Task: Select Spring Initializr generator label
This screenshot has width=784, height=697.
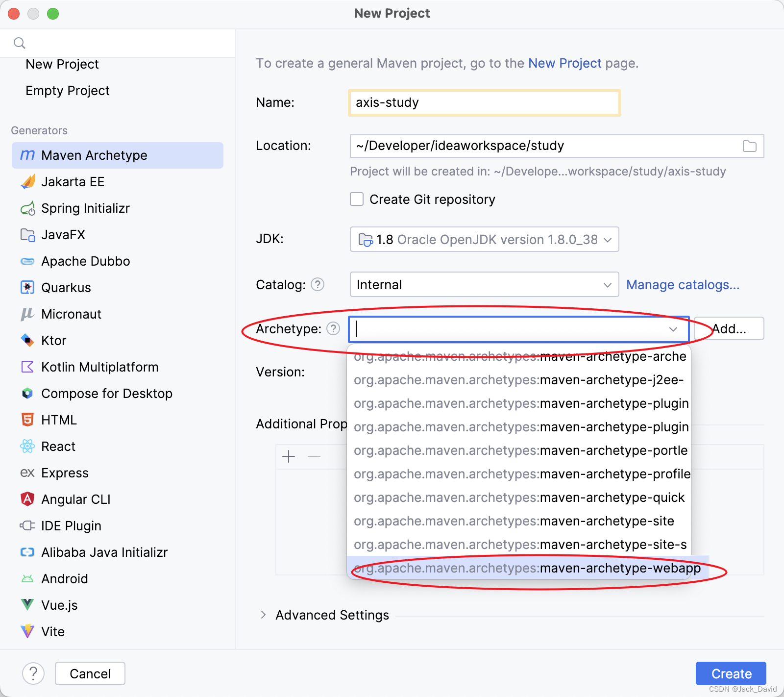Action: point(85,208)
